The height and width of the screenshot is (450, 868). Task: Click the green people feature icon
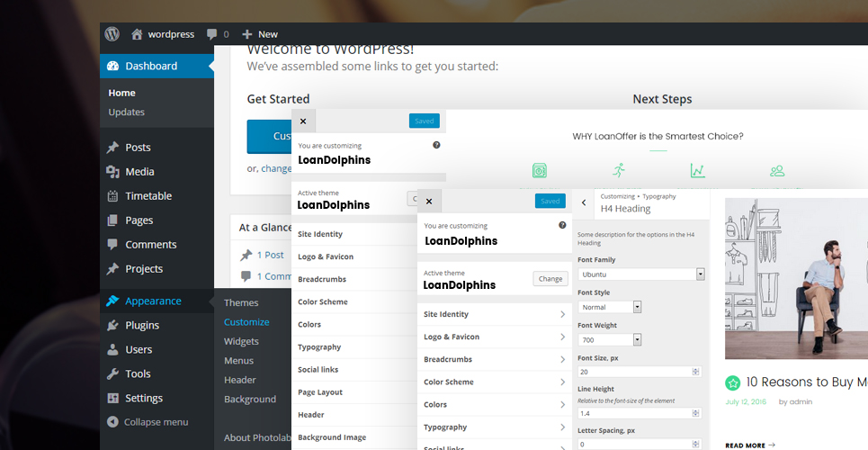777,171
